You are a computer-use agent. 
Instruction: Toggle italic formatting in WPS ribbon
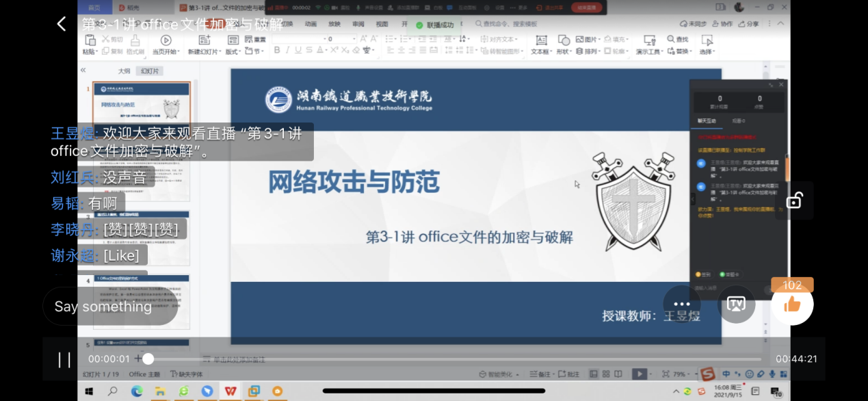click(288, 50)
